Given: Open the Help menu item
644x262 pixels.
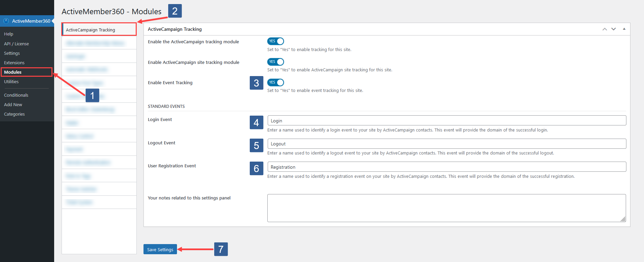Looking at the screenshot, I should click(x=8, y=34).
